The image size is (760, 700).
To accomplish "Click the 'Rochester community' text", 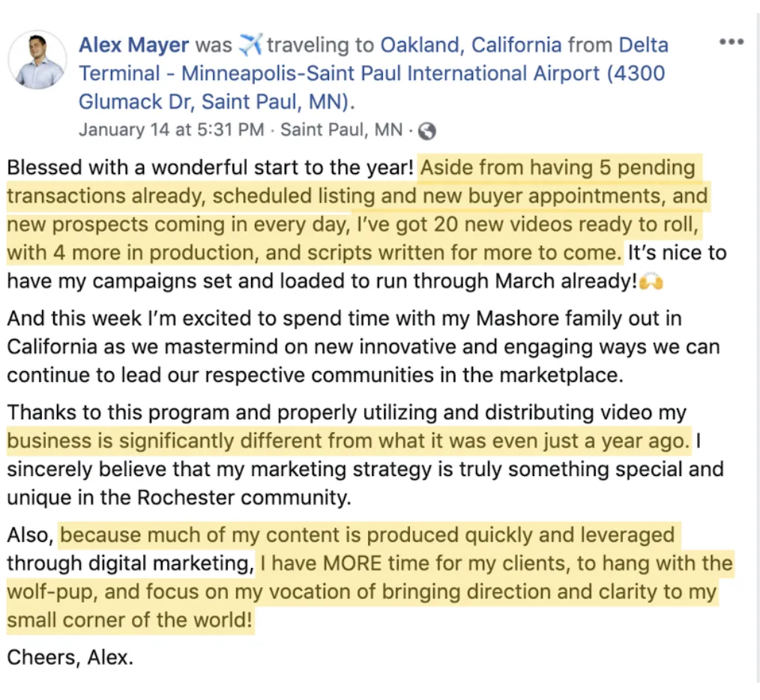I will click(x=244, y=498).
